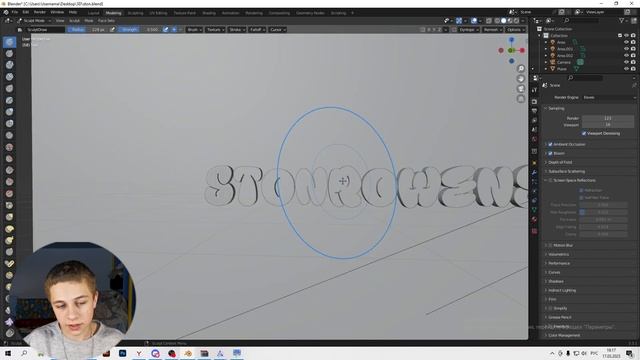
Task: Click the blue Z axis on the navigation gizmo
Action: pos(511,40)
